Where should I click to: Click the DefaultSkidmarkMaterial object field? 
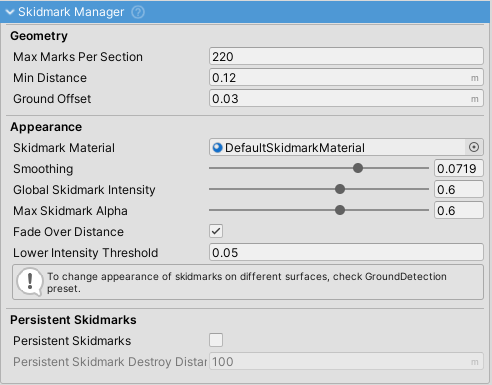point(337,147)
